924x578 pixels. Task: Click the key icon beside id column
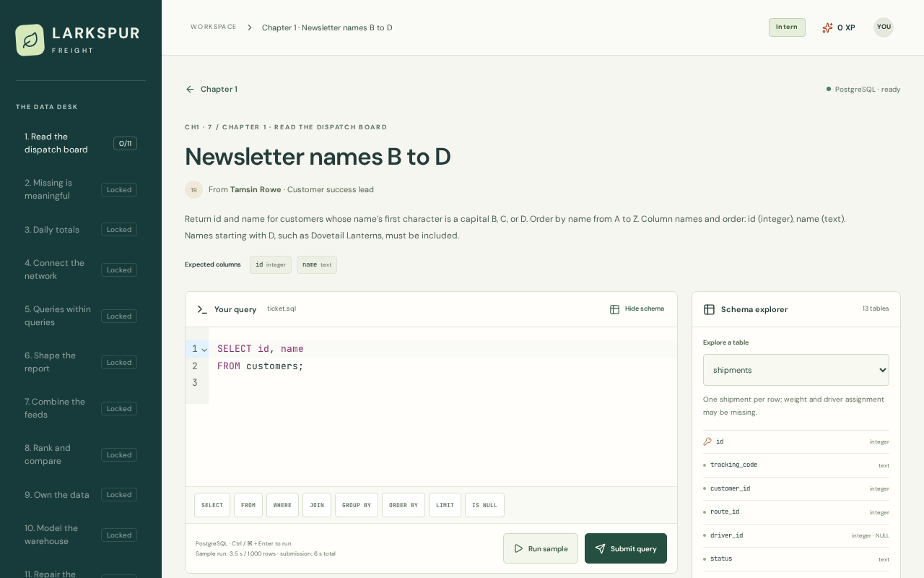coord(707,441)
